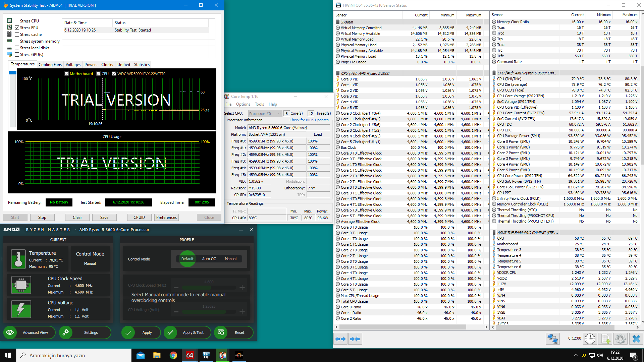Viewport: 644px width, 362px height.
Task: Select 'CPU Package Power (SMU)' sensor row
Action: click(565, 136)
